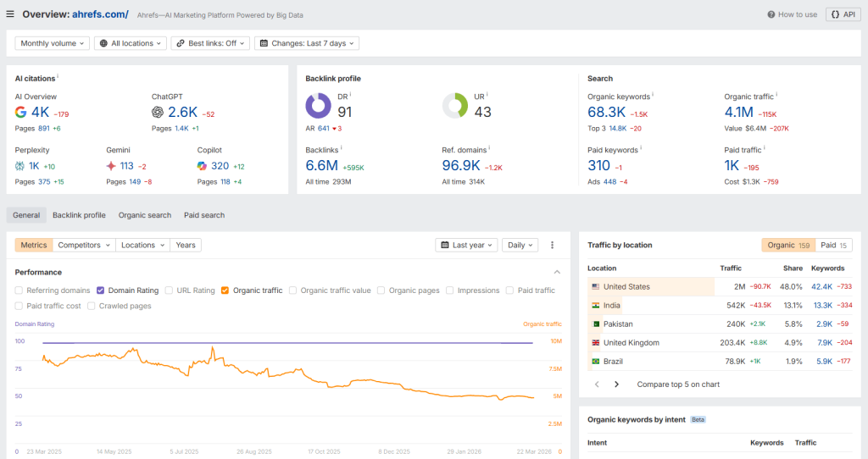Viewport: 868px width, 459px height.
Task: Open the Last year date range dropdown
Action: tap(467, 245)
